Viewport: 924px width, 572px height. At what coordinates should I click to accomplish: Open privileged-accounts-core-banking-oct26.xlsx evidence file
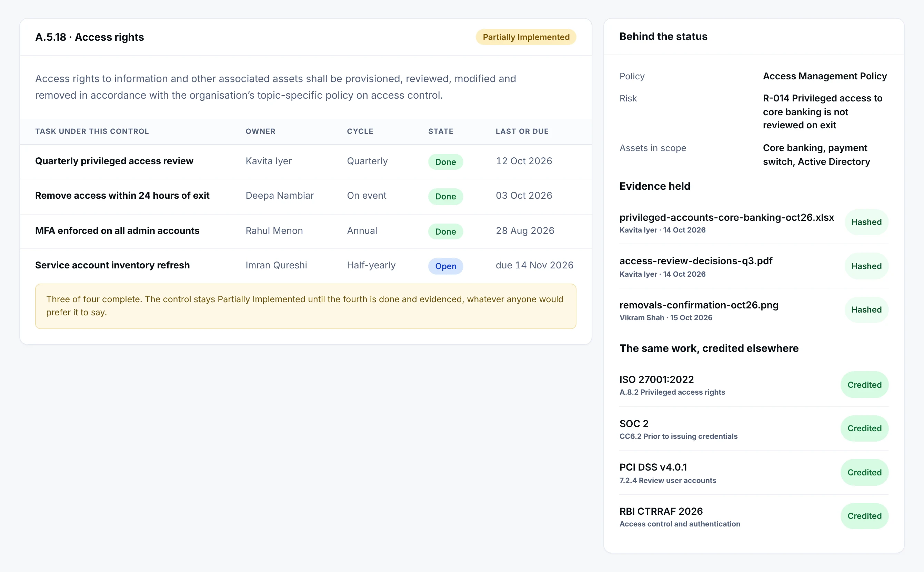pyautogui.click(x=726, y=218)
